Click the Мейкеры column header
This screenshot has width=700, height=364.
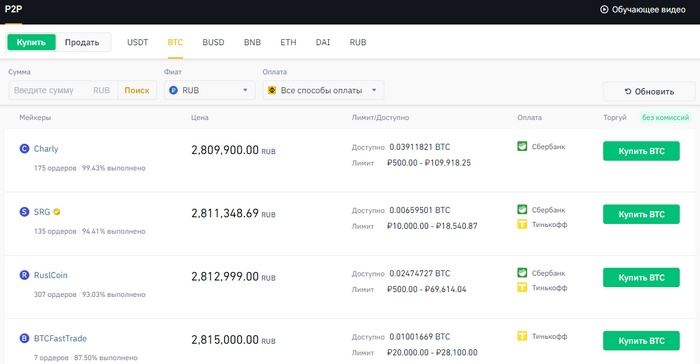pyautogui.click(x=35, y=117)
